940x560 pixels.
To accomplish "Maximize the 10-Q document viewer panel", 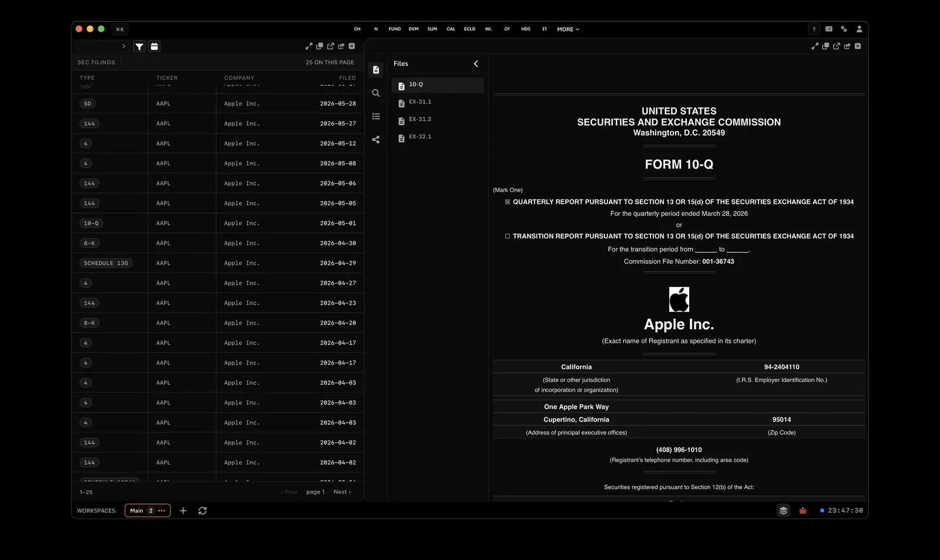I will coord(815,46).
